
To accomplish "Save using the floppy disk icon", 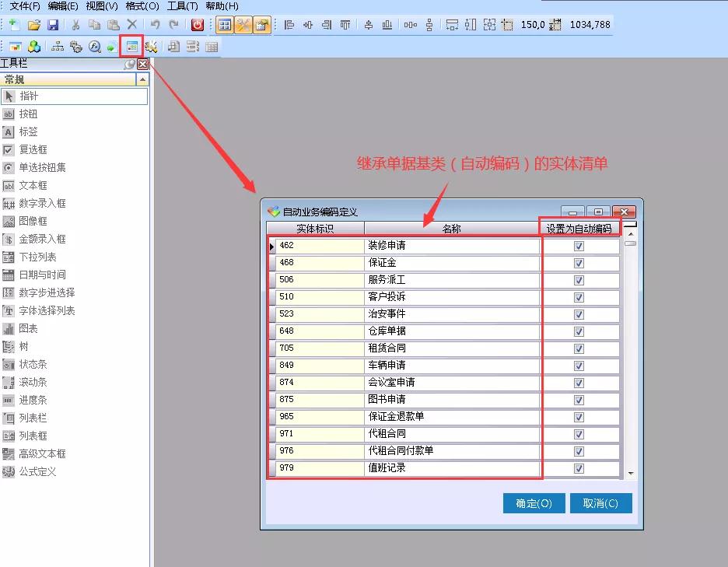I will (53, 25).
